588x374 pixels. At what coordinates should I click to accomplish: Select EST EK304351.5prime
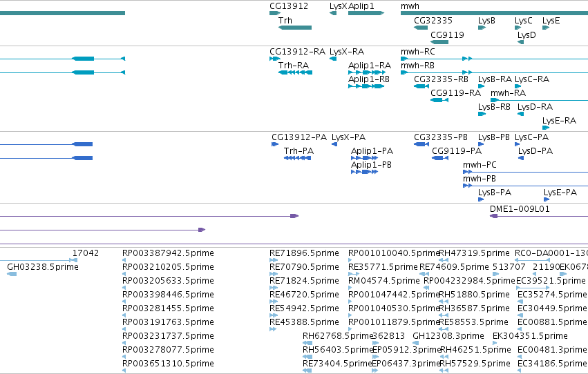coord(530,336)
